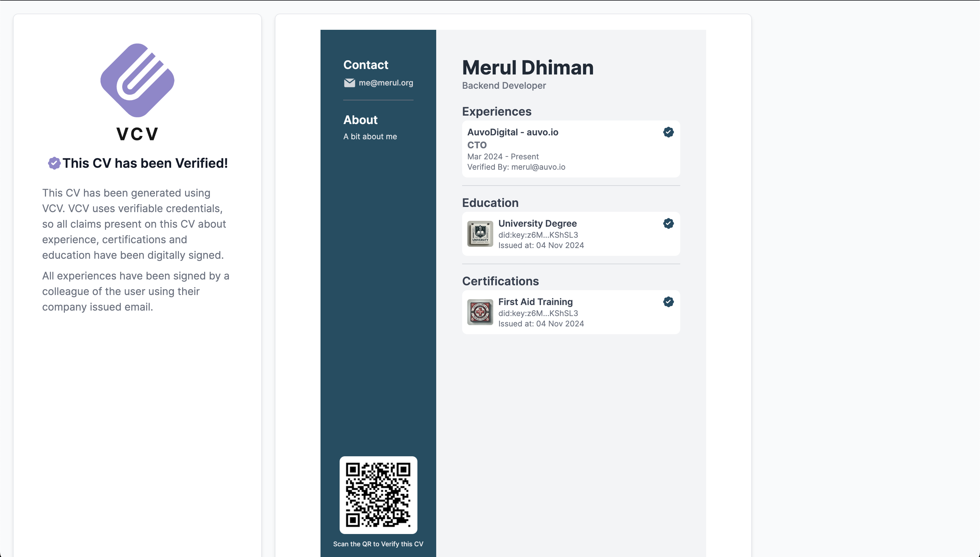The image size is (980, 557).
Task: Click the First Aid Training badge thumbnail
Action: tap(480, 312)
